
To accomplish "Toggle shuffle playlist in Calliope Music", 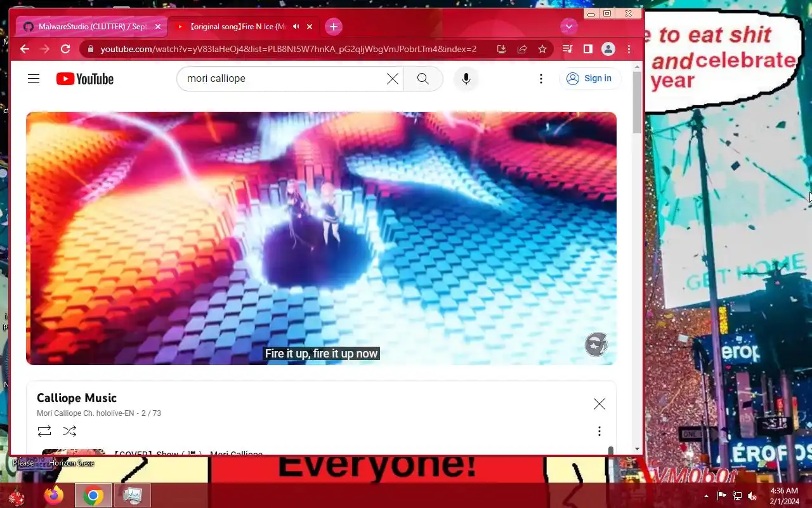I will pyautogui.click(x=70, y=431).
